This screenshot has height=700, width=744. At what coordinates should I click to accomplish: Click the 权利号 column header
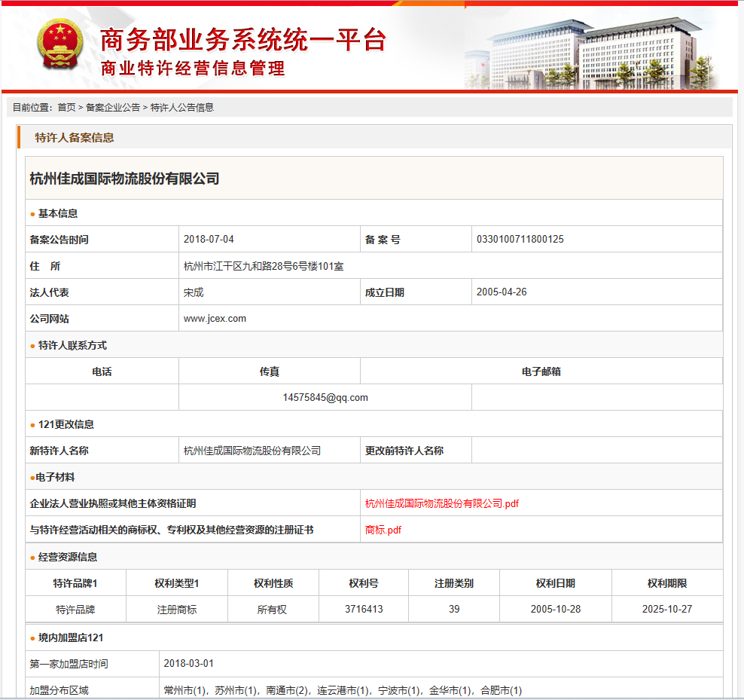coord(364,583)
